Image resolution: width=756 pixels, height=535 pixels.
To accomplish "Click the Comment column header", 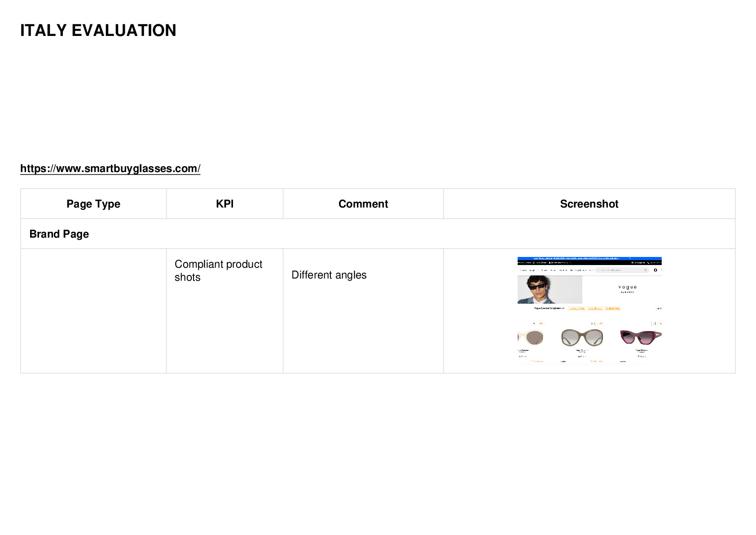I will 363,204.
